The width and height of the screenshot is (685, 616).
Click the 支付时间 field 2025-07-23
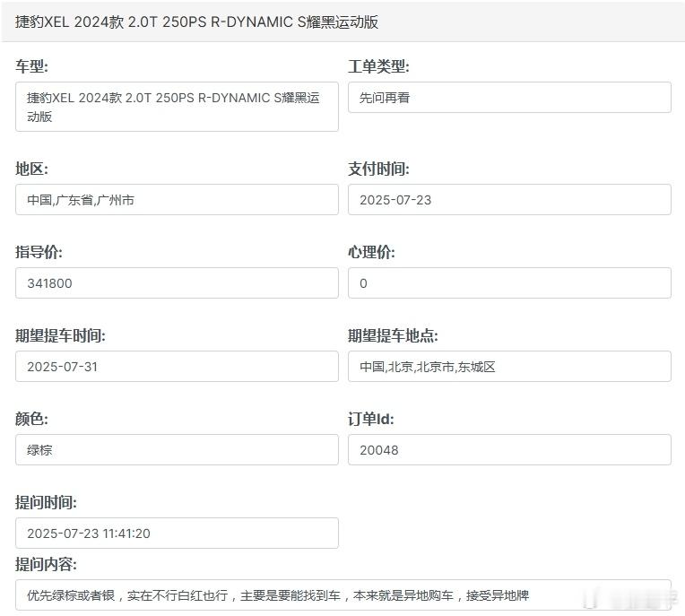(x=509, y=200)
